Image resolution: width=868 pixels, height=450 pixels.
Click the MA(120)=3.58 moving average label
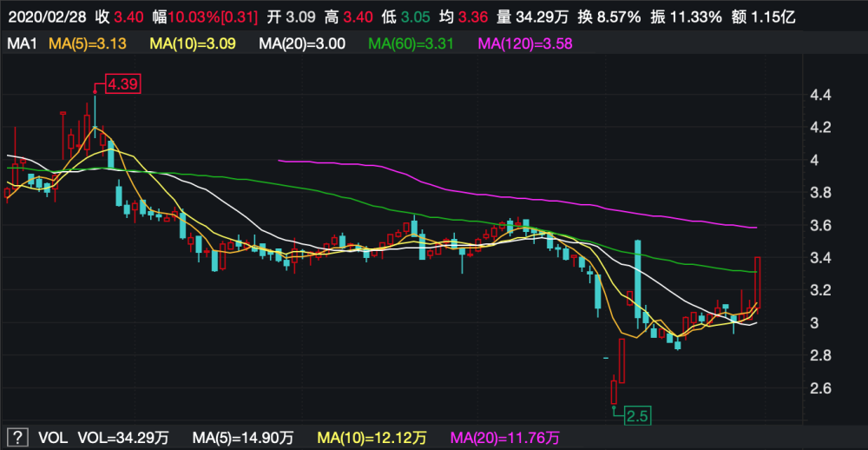click(523, 43)
